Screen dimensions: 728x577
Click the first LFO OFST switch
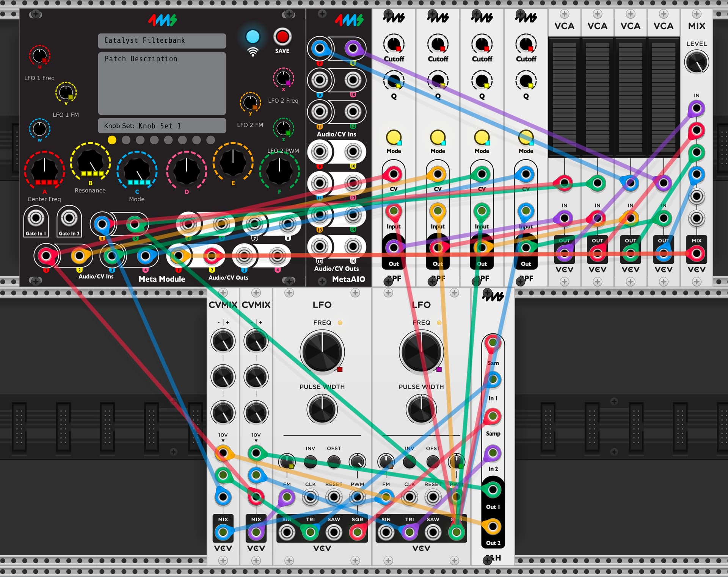pos(334,461)
